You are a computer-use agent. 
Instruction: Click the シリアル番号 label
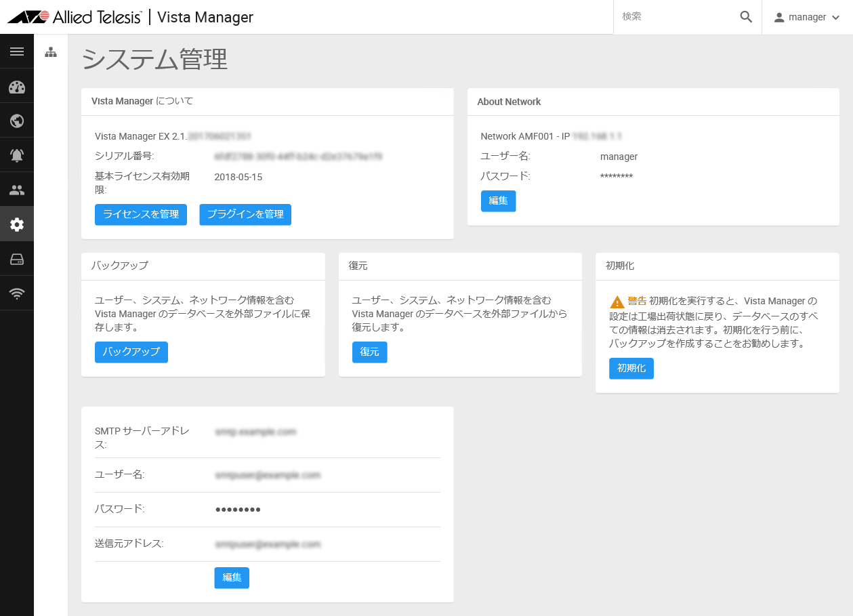(x=125, y=157)
